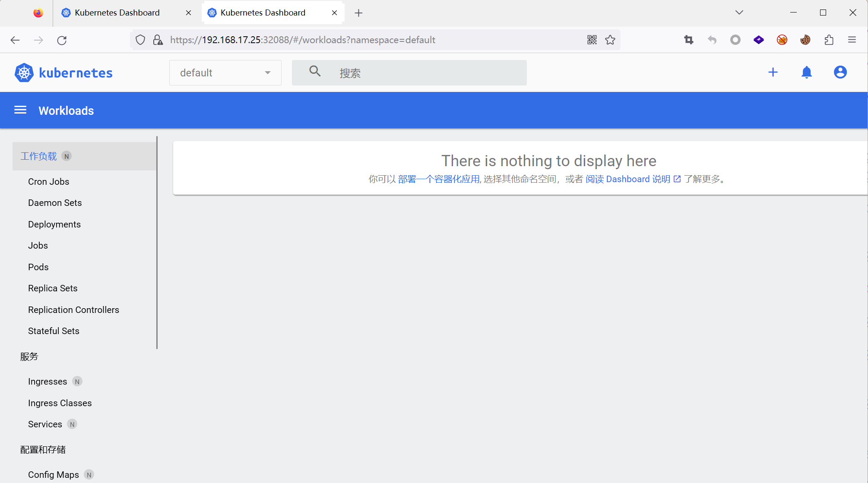Open the Firefox application menu
868x483 pixels.
click(852, 40)
